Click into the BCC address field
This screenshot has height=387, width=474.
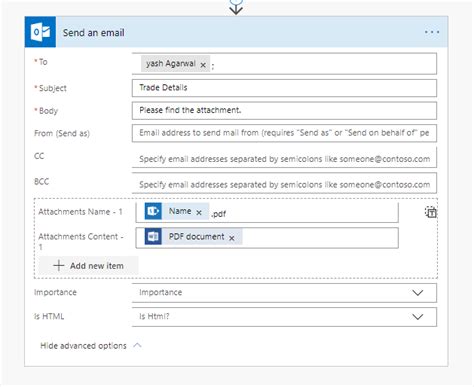(x=284, y=183)
